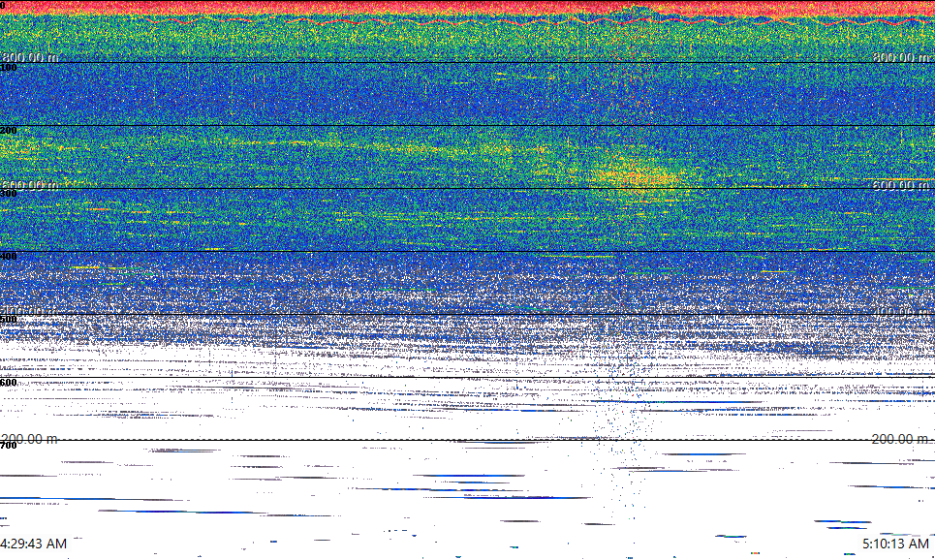Click the 4:29:43 AM start timestamp
The width and height of the screenshot is (935, 560).
[x=33, y=544]
